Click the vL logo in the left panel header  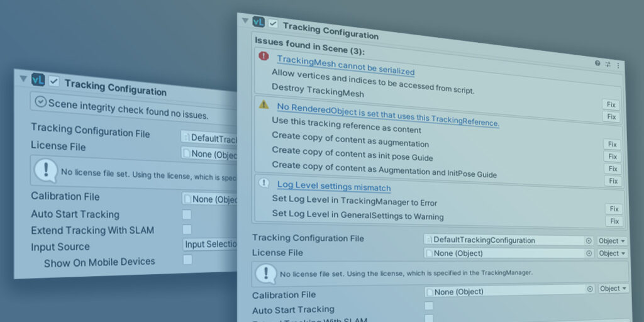tap(38, 79)
